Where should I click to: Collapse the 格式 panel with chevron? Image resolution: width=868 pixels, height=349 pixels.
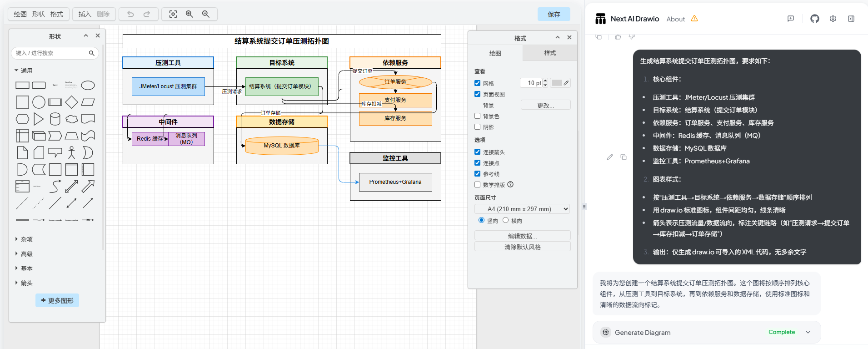(558, 38)
